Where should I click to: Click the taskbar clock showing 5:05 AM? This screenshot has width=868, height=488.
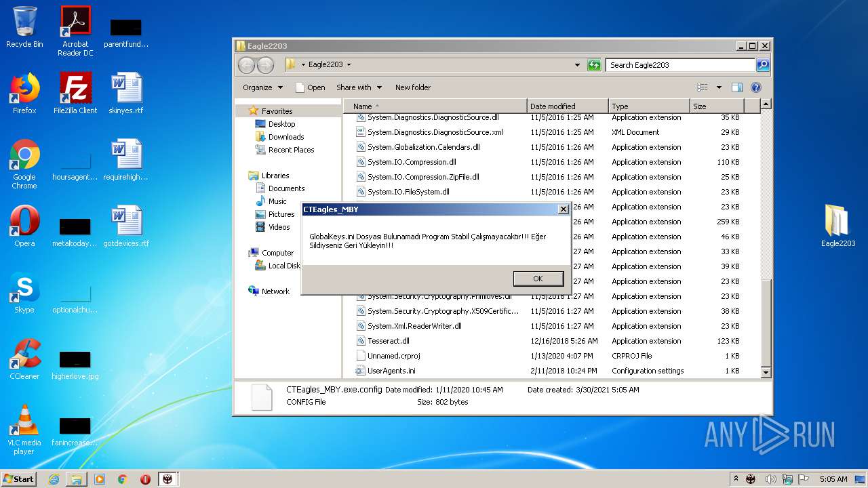tap(833, 479)
